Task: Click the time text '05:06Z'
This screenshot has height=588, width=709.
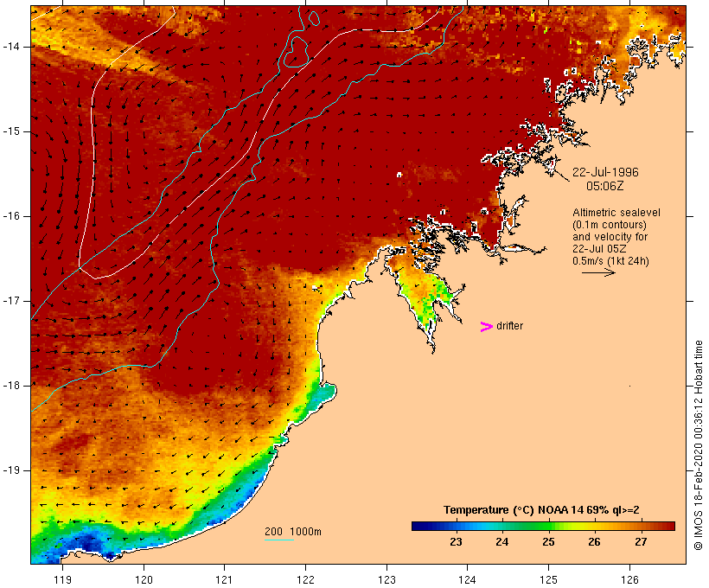Action: (x=604, y=186)
